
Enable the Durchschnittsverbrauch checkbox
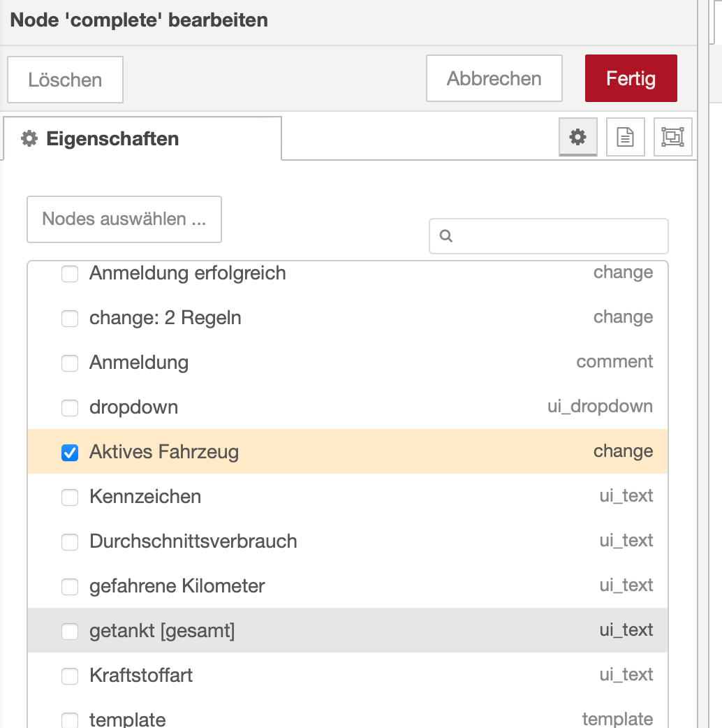70,542
